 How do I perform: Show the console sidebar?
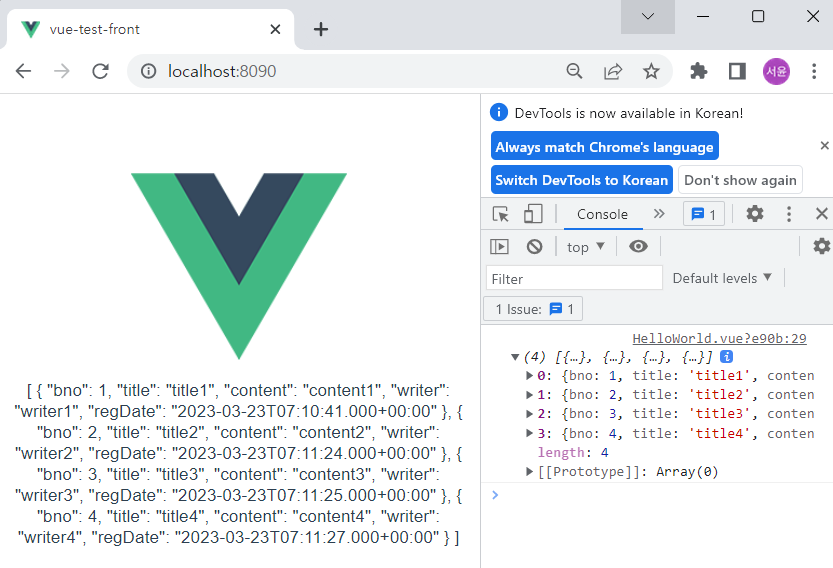[499, 247]
